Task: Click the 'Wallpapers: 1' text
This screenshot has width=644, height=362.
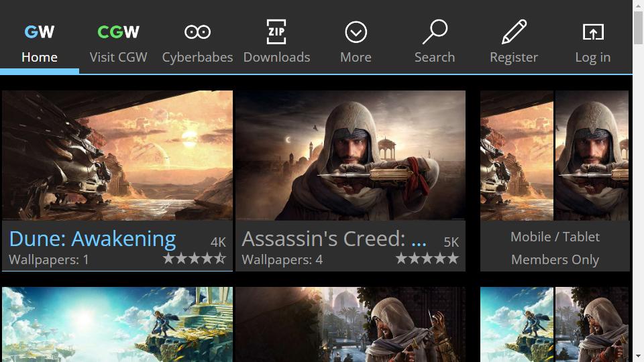Action: (49, 260)
